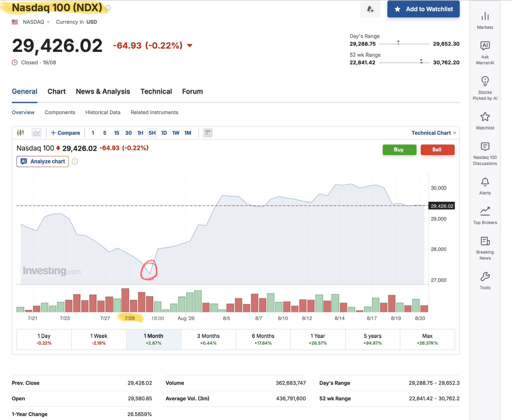The width and height of the screenshot is (512, 420).
Task: Select the 3 Months range
Action: pos(208,339)
